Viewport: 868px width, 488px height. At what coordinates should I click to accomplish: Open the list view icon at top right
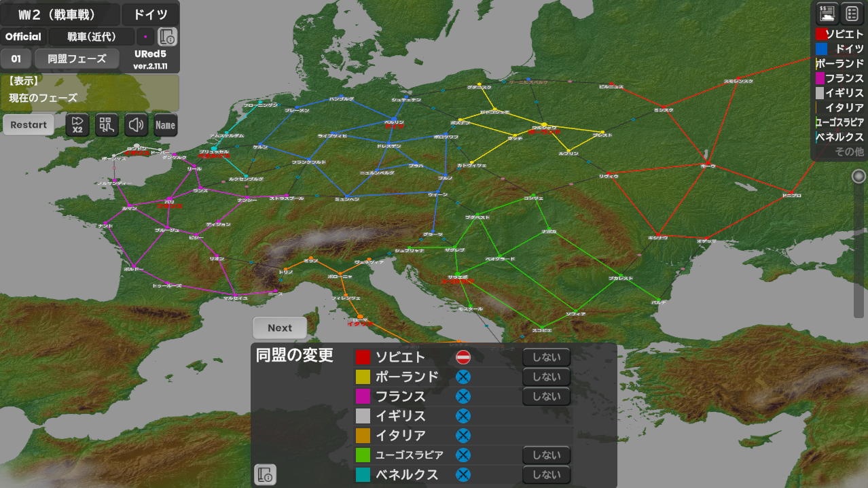pos(852,14)
